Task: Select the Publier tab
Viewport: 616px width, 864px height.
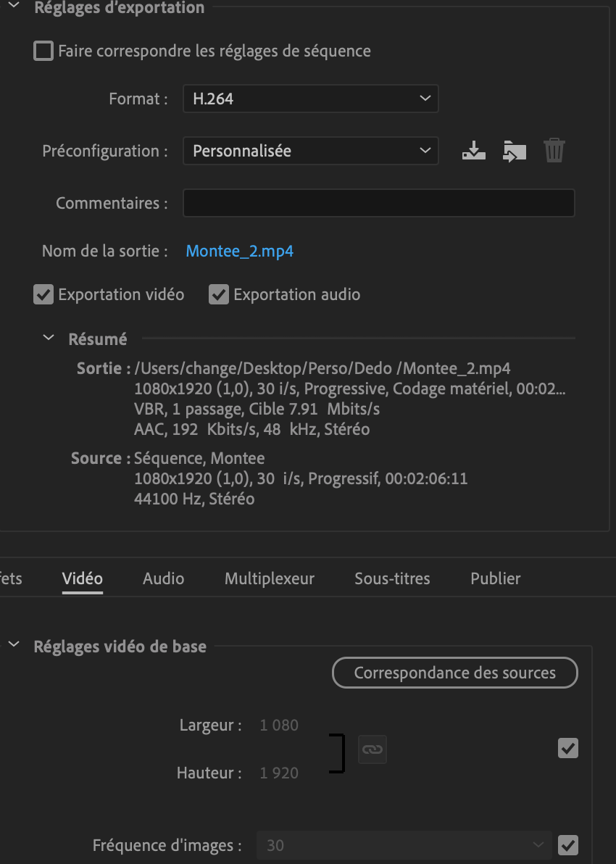Action: pyautogui.click(x=495, y=578)
